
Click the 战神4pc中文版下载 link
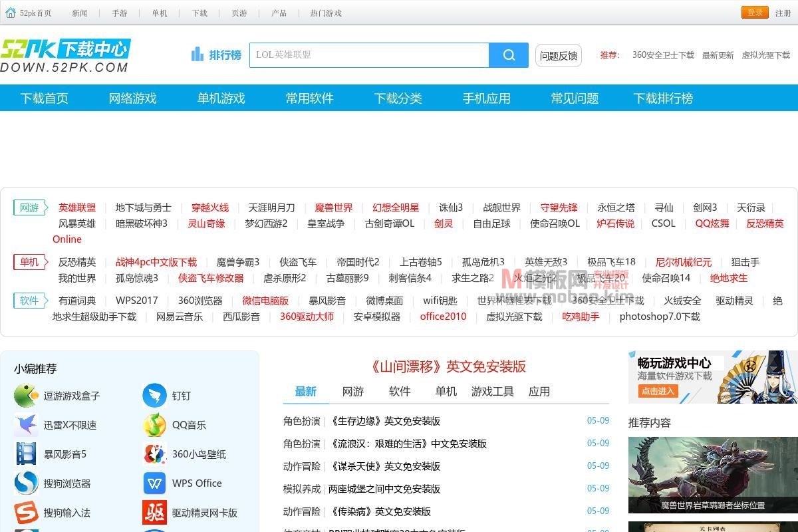pyautogui.click(x=156, y=262)
